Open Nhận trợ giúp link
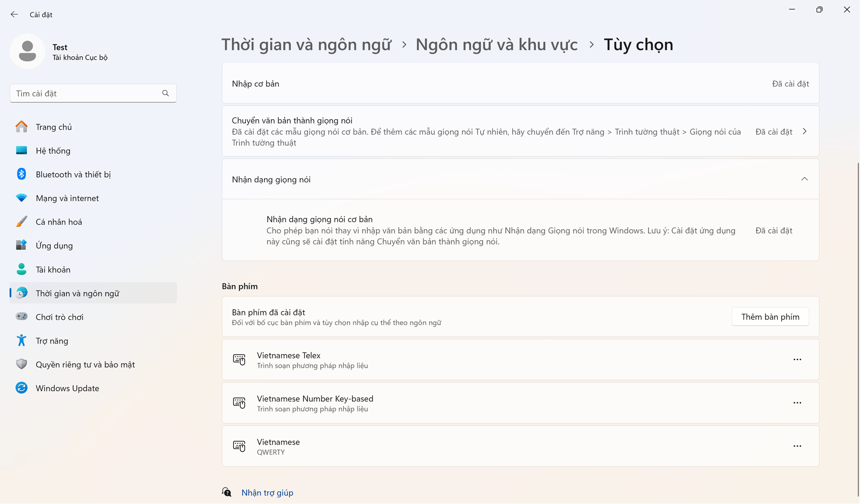 coord(267,492)
